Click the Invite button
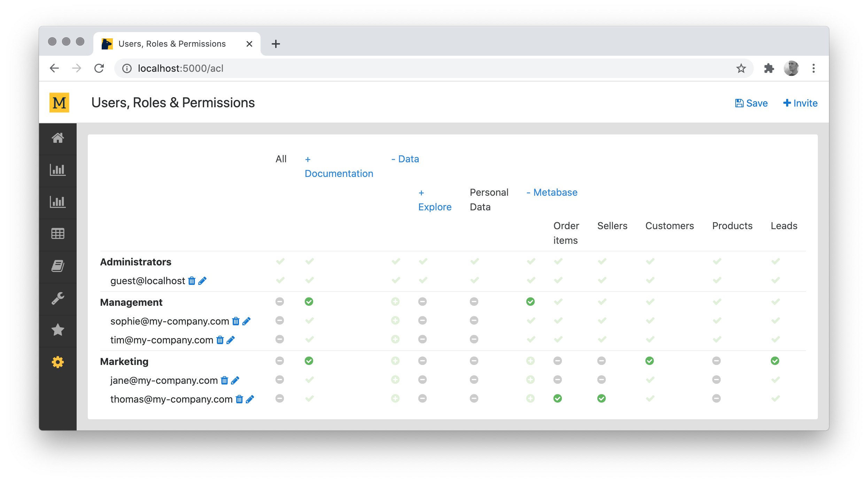The height and width of the screenshot is (482, 868). 800,103
